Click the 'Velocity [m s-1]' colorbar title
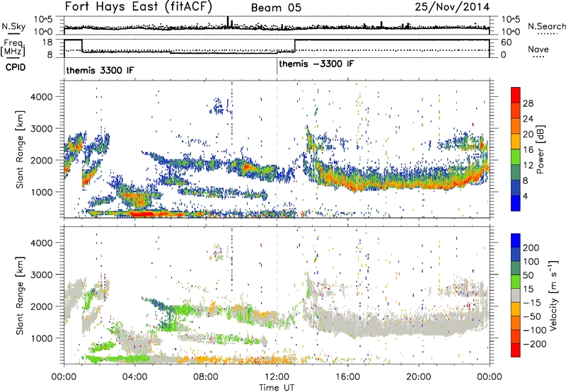The image size is (566, 392). click(x=553, y=295)
